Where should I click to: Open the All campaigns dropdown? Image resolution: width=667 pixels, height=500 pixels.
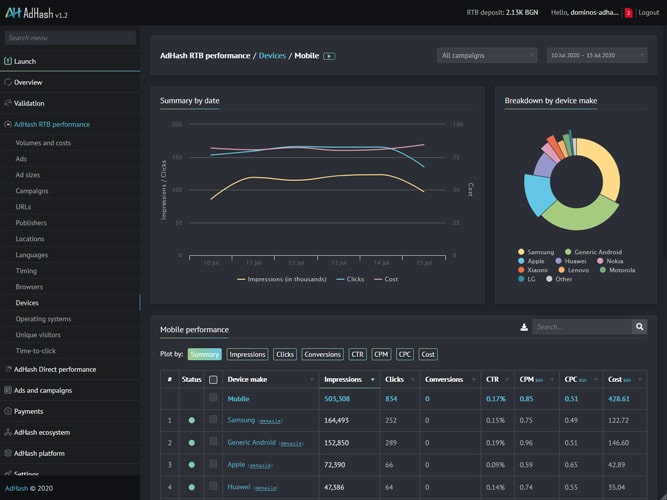tap(487, 56)
